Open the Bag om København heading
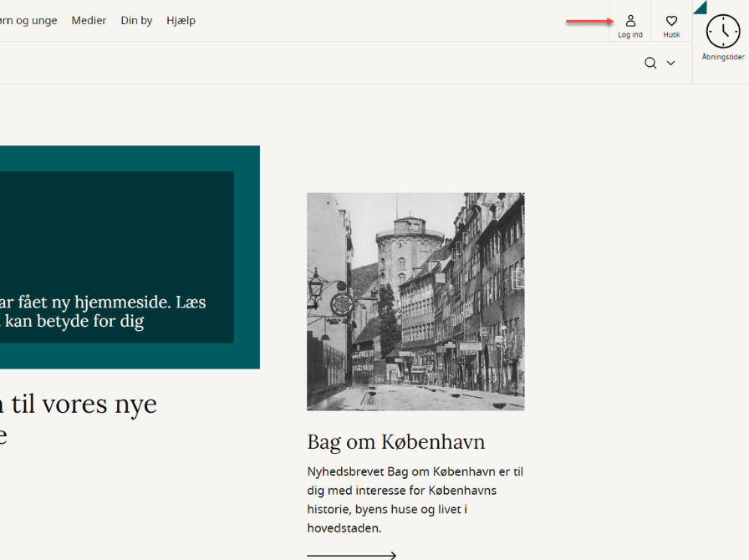This screenshot has height=560, width=749. click(x=395, y=441)
